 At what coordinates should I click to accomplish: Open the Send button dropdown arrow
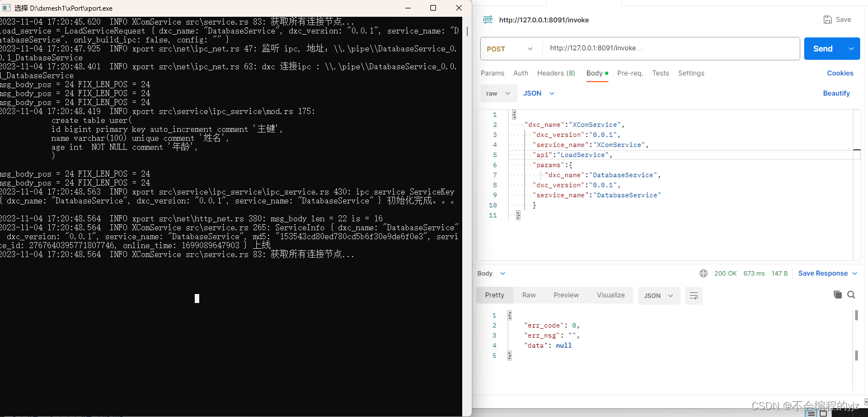(851, 49)
